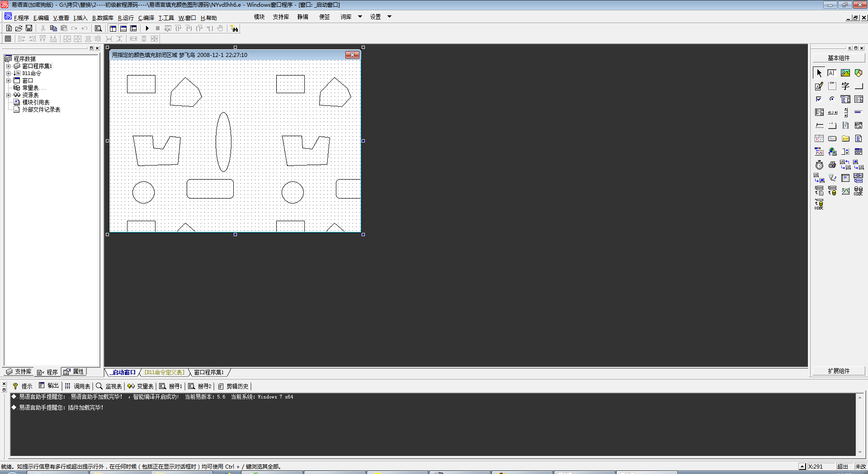Open the C.编译 menu
This screenshot has height=474, width=868.
(146, 18)
